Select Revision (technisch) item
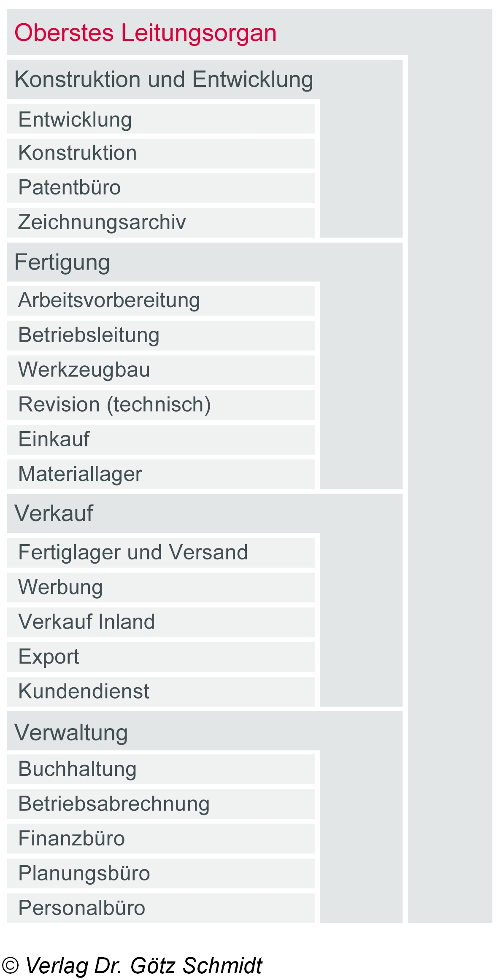This screenshot has width=500, height=980. [x=114, y=405]
